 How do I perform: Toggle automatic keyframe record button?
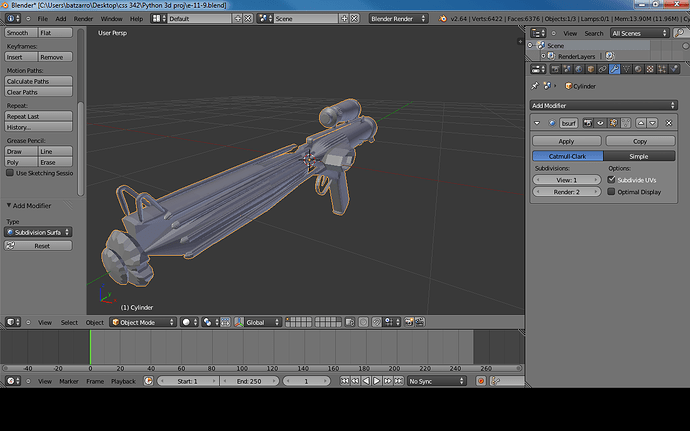point(481,381)
